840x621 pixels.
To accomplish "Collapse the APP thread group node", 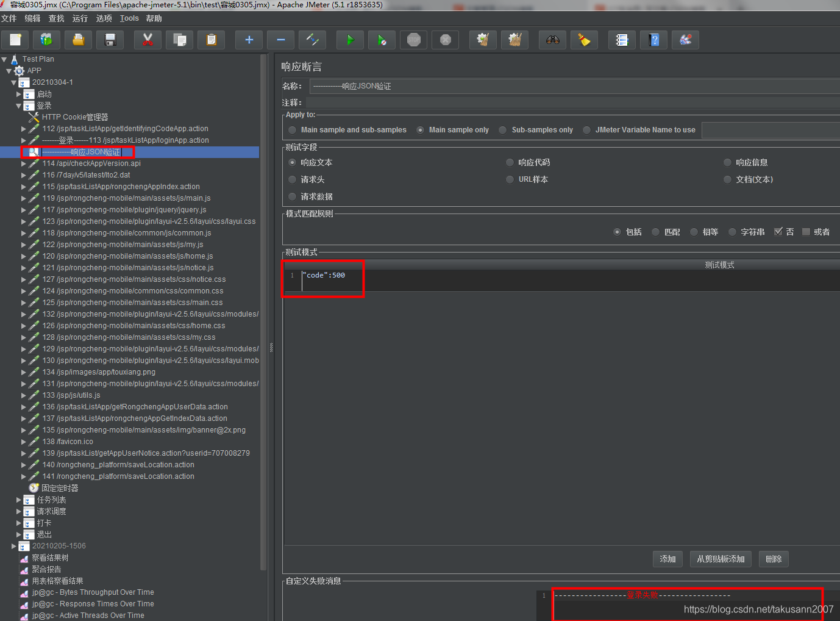I will 9,71.
